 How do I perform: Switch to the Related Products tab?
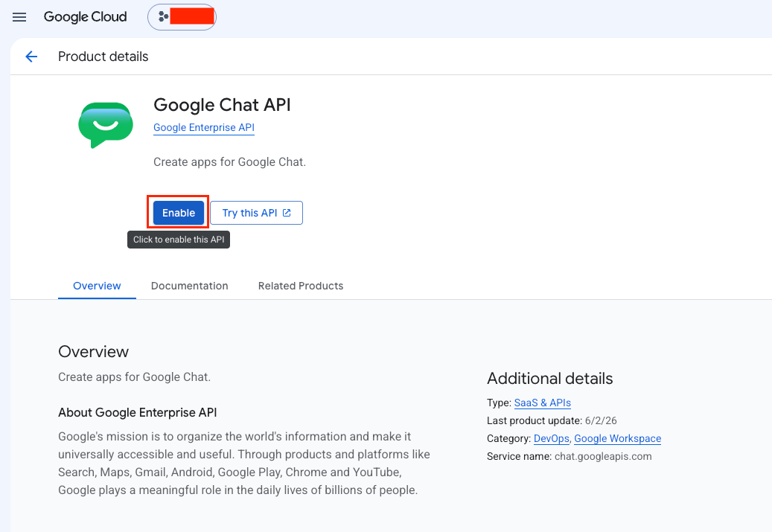pos(301,286)
